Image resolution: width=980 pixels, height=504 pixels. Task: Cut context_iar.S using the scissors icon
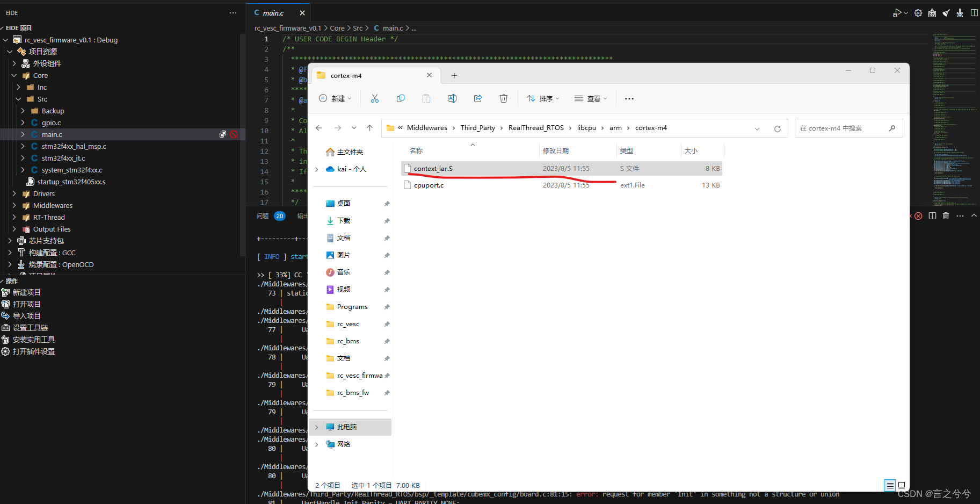[x=374, y=98]
